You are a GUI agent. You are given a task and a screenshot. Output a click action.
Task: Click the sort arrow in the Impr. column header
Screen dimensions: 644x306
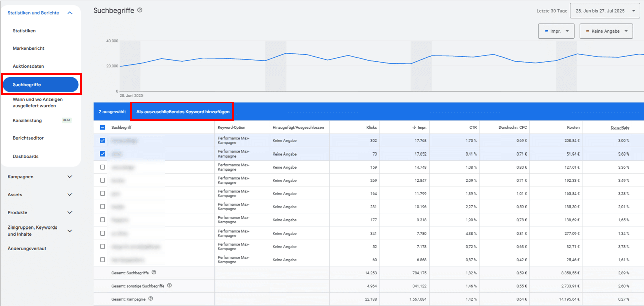click(414, 128)
